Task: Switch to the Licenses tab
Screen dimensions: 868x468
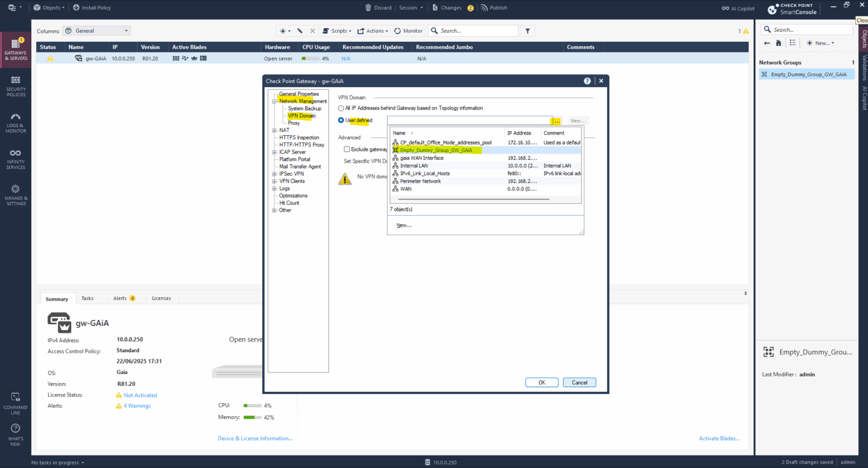Action: pos(161,298)
